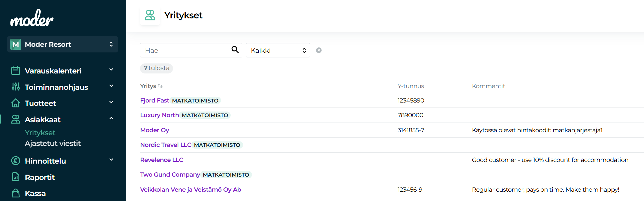Click the Toiminnanohjaus sliders icon
This screenshot has width=644, height=201.
coord(16,87)
